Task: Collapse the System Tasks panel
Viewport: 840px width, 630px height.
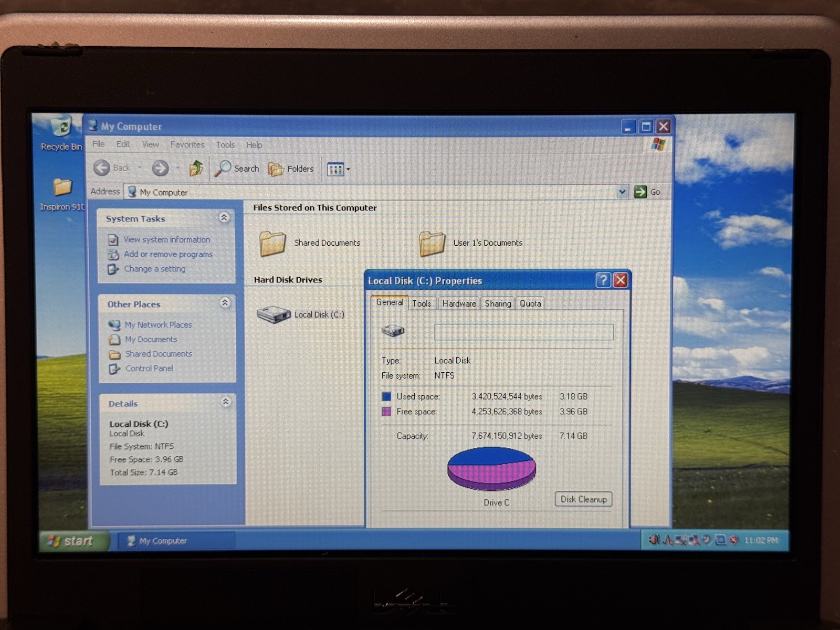Action: [x=224, y=217]
